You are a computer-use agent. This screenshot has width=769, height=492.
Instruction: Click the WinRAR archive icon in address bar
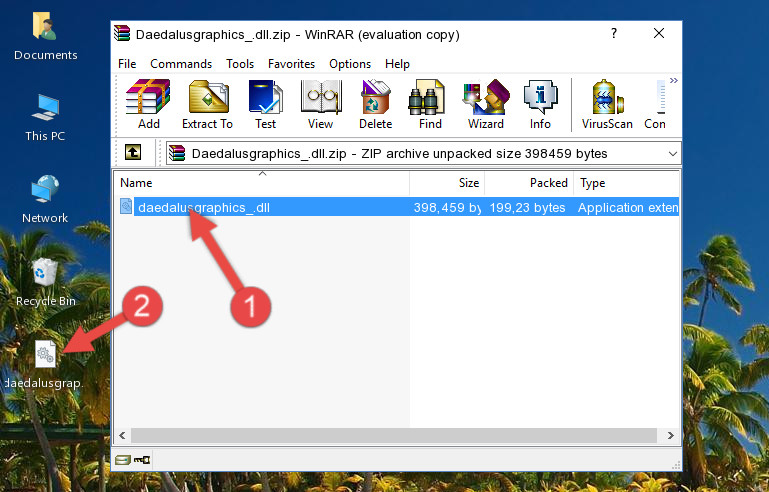(x=177, y=153)
